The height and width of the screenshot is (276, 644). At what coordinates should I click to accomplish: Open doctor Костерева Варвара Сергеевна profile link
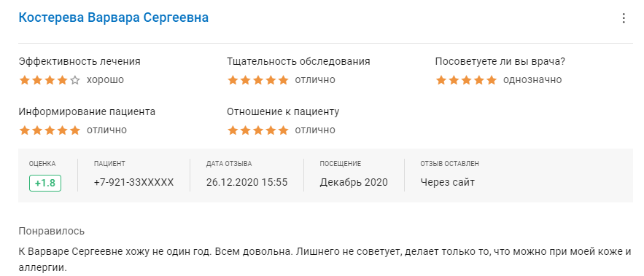tap(114, 17)
